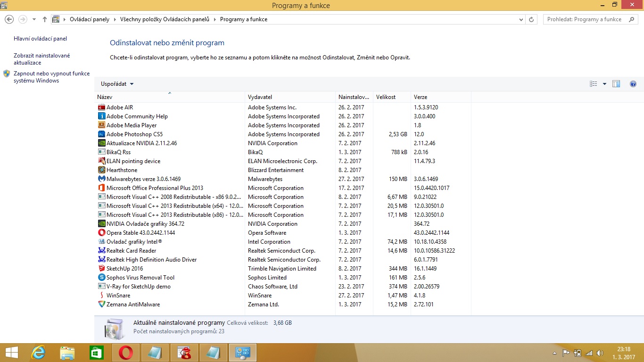644x362 pixels.
Task: Open the Uspořádat dropdown menu
Action: pyautogui.click(x=117, y=84)
